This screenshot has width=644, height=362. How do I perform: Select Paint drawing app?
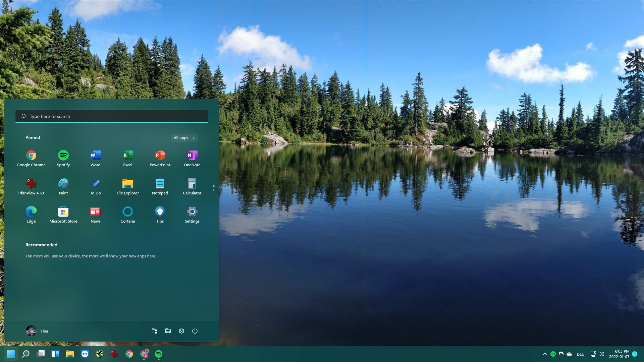coord(63,186)
